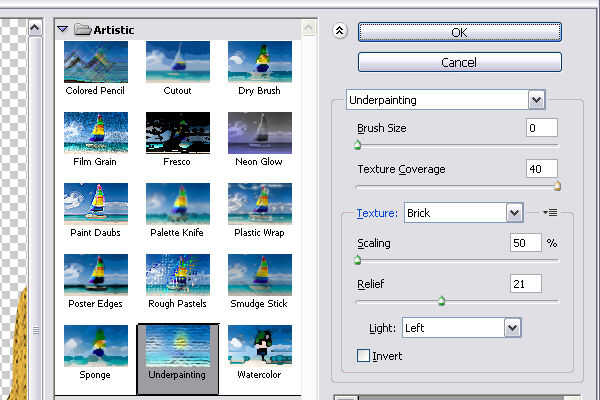Choose the Cutout filter thumbnail

(178, 62)
